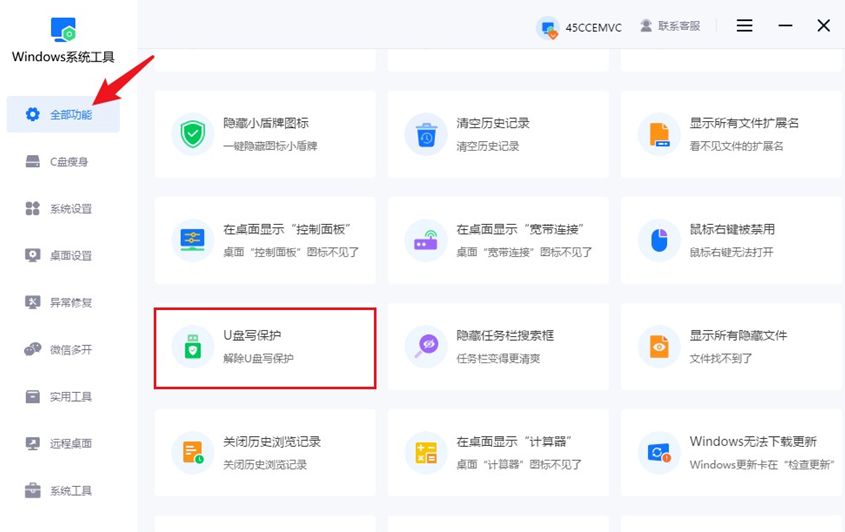Screen dimensions: 845x532
Task: Click the repair tools icon beside 异常修复
Action: pos(33,302)
